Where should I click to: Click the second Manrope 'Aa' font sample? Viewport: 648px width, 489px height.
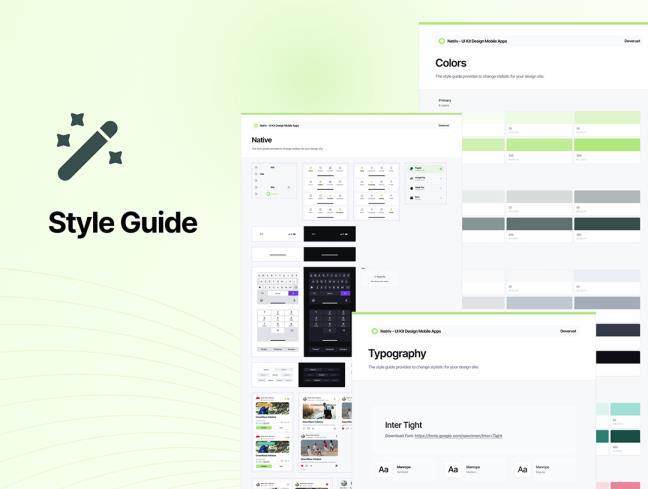click(x=453, y=469)
